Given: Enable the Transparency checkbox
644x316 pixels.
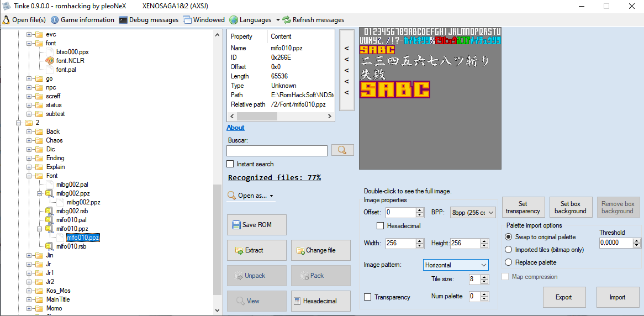Looking at the screenshot, I should 368,297.
